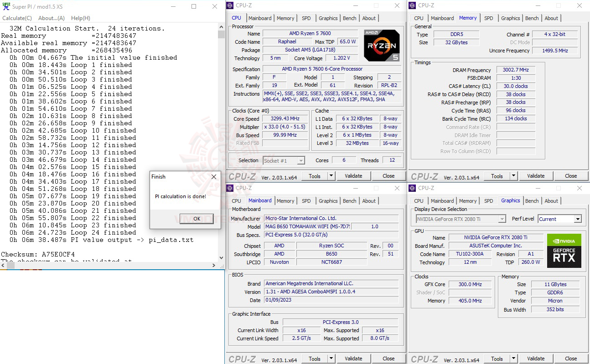Image resolution: width=590 pixels, height=364 pixels.
Task: Click the CPU-Z icon in the CPU window title bar
Action: pos(231,5)
